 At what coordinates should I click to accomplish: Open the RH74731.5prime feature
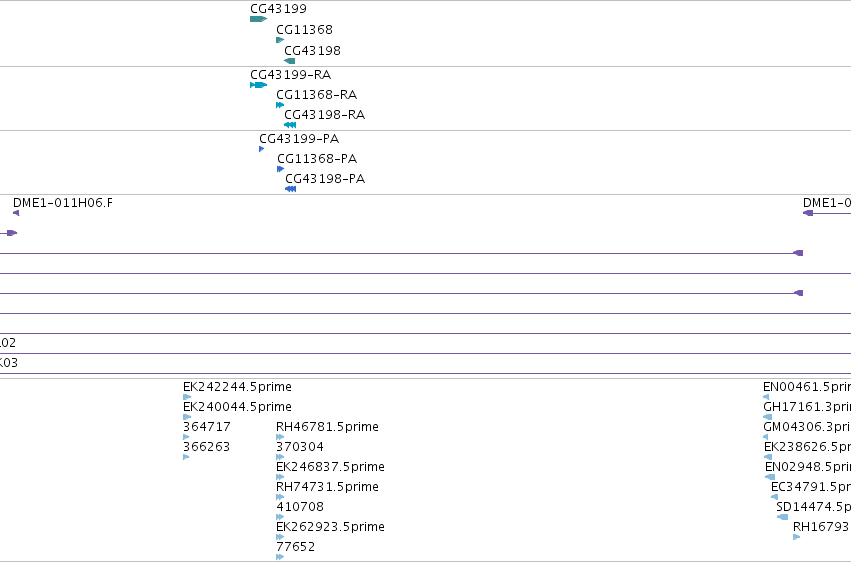280,497
